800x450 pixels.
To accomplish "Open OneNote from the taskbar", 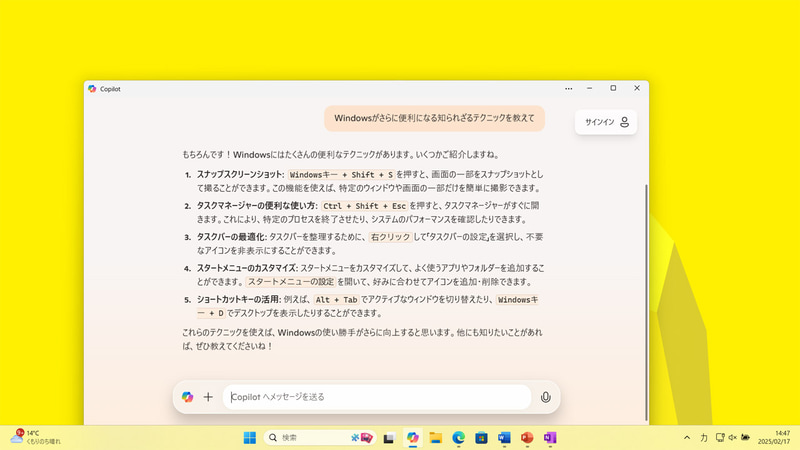I will (550, 437).
